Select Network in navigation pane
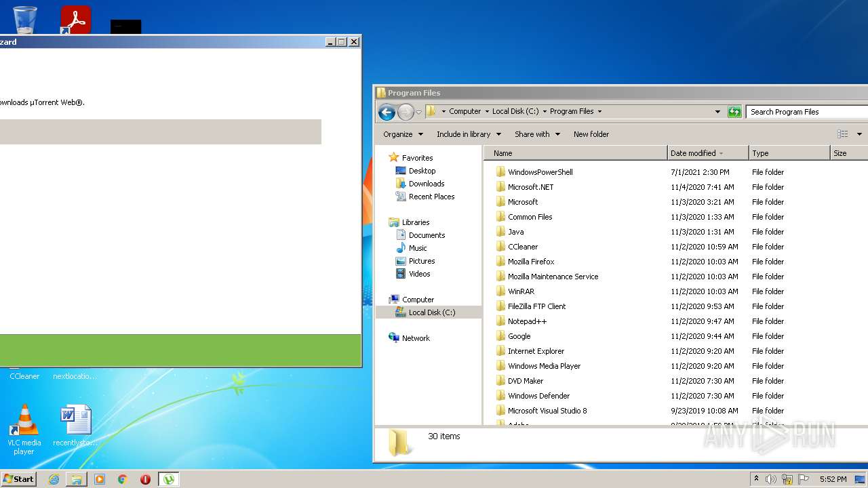Screen dimensions: 868x488 416,338
